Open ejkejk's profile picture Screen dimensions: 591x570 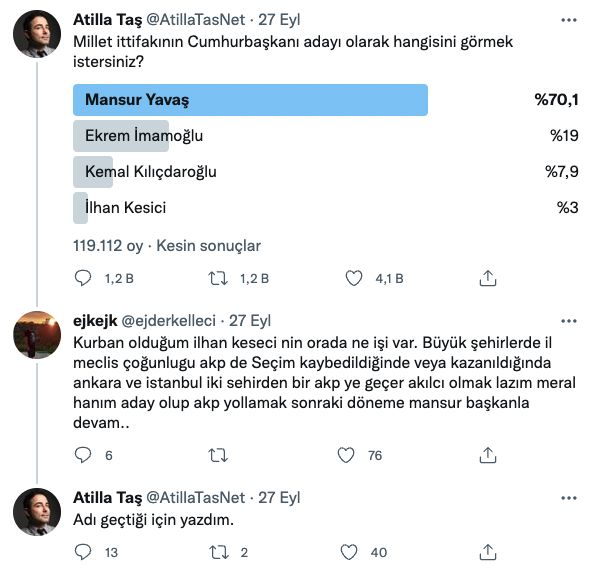(37, 335)
